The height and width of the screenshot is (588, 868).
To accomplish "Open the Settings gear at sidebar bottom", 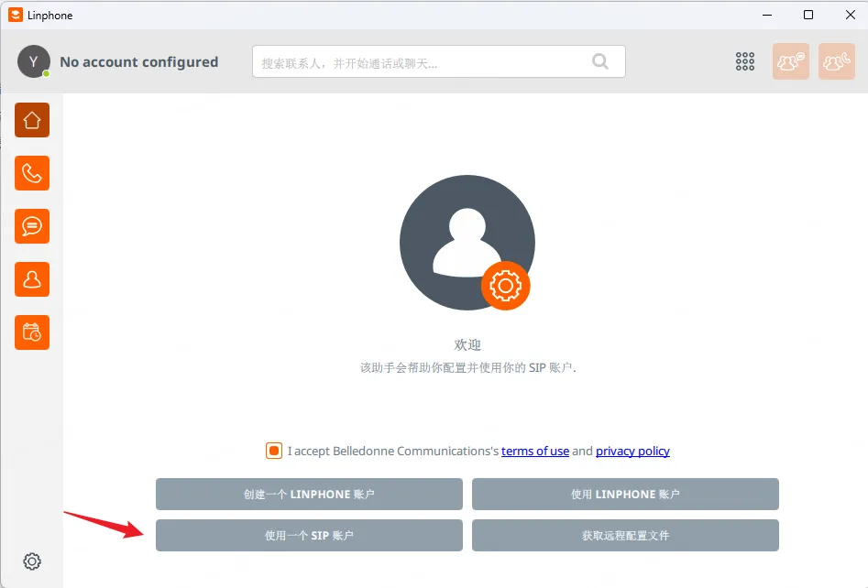I will point(32,561).
